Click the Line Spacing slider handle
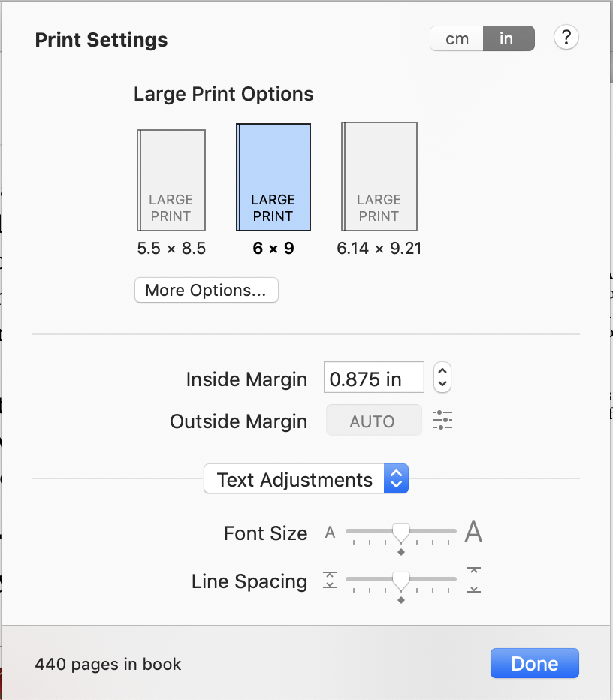 (401, 580)
